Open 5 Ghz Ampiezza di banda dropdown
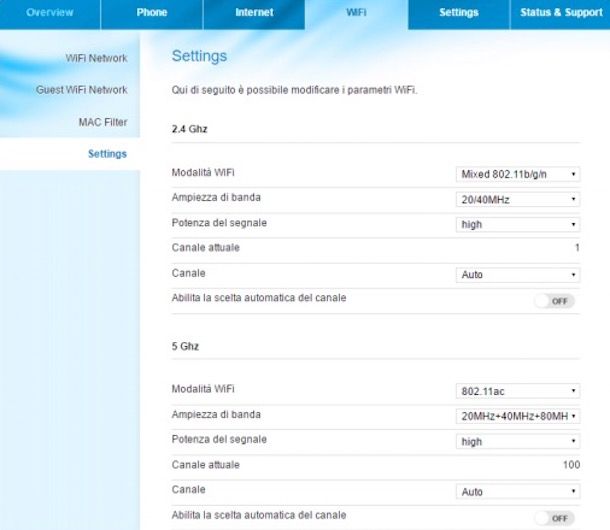The image size is (610, 530). coord(518,416)
